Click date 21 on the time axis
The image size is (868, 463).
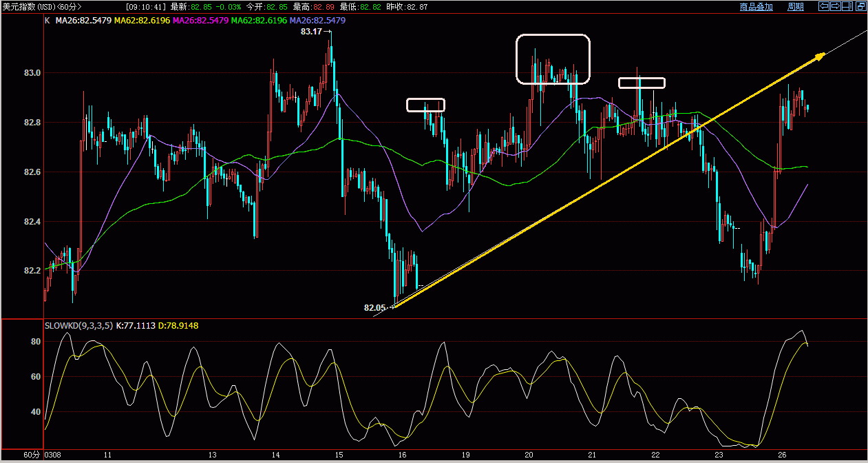pos(593,456)
